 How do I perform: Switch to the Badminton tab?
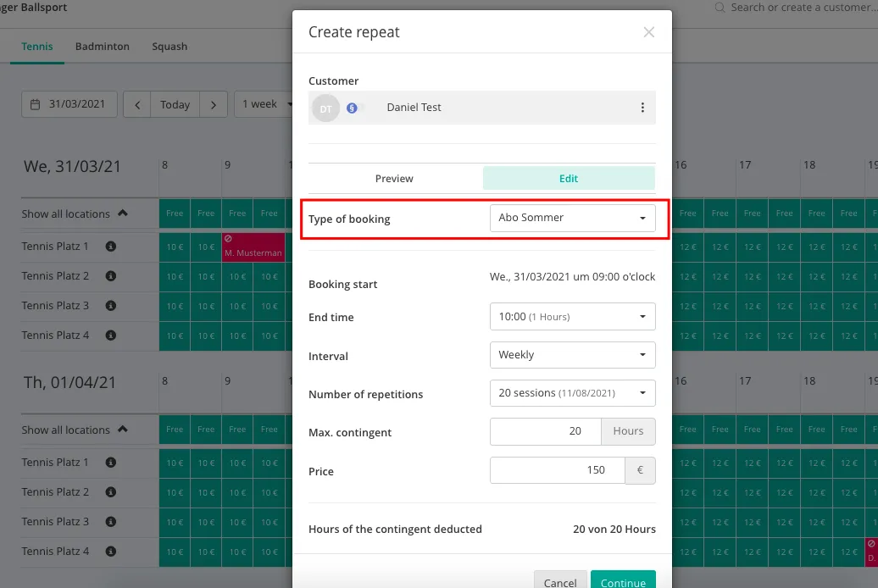pos(102,47)
